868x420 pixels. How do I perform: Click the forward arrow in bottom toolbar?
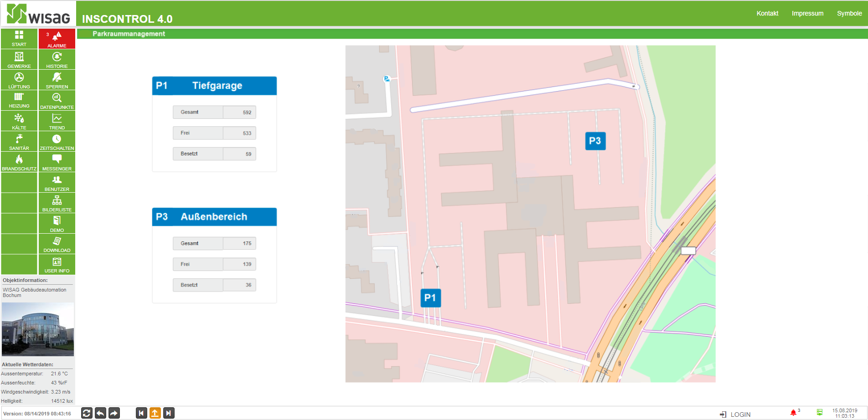pos(114,413)
